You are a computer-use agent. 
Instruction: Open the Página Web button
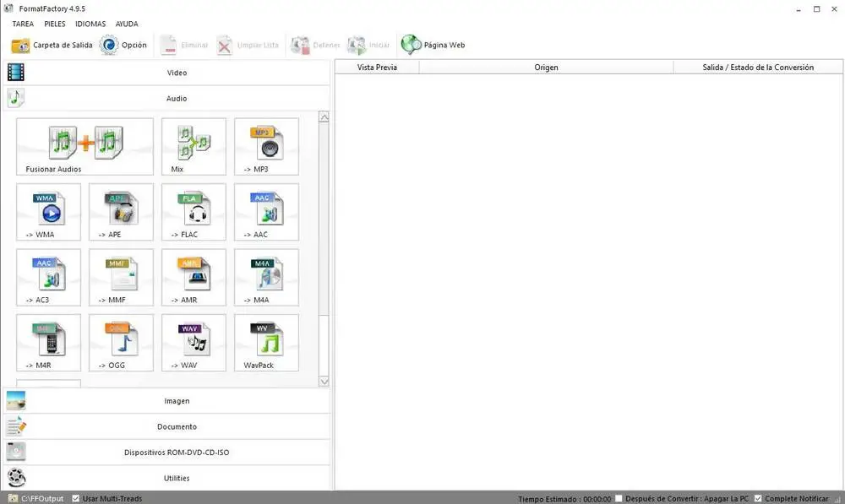[x=433, y=46]
